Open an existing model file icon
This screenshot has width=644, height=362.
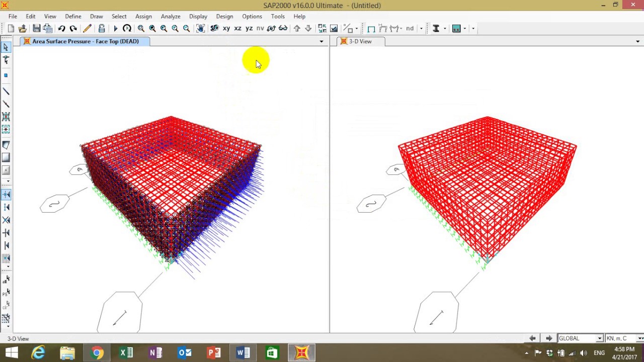pyautogui.click(x=23, y=29)
